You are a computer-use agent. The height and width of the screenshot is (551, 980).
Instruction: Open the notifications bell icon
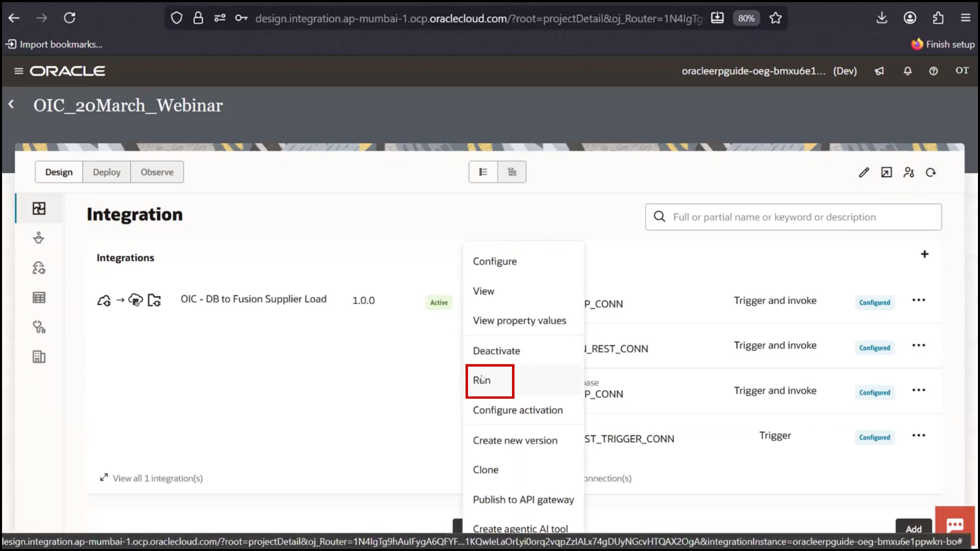click(x=908, y=71)
